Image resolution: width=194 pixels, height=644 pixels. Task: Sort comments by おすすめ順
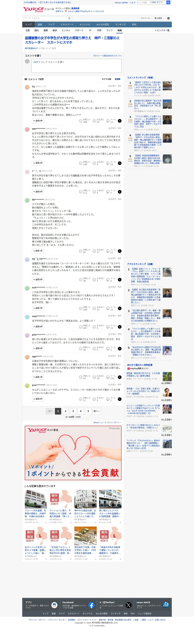coord(107,79)
